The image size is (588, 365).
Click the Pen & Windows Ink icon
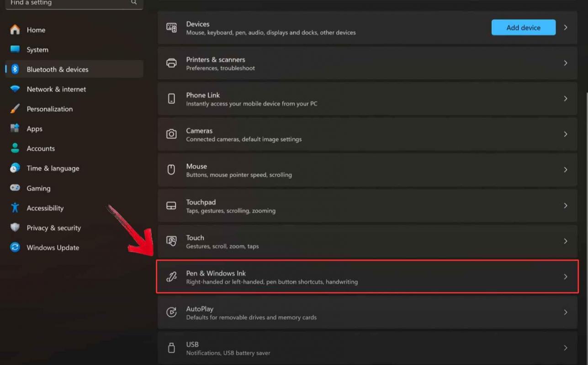click(171, 277)
